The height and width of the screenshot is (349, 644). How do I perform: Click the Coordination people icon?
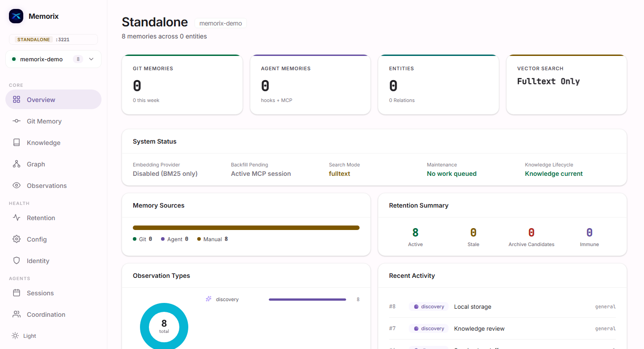17,314
